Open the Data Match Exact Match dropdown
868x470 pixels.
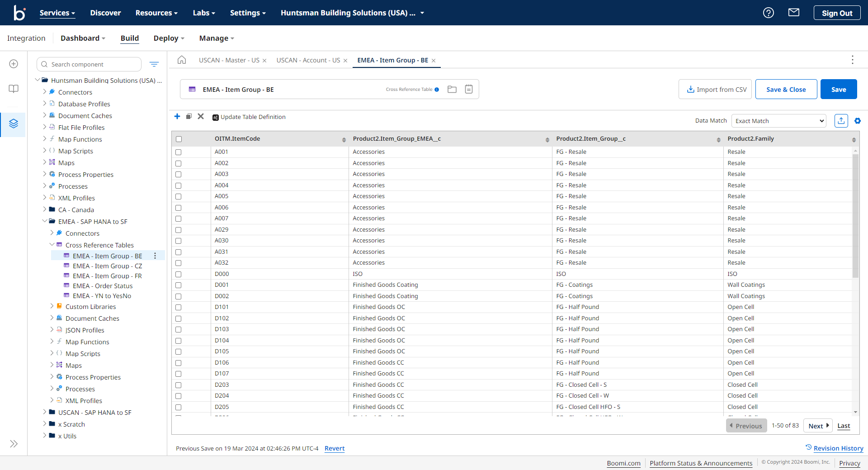(x=779, y=120)
